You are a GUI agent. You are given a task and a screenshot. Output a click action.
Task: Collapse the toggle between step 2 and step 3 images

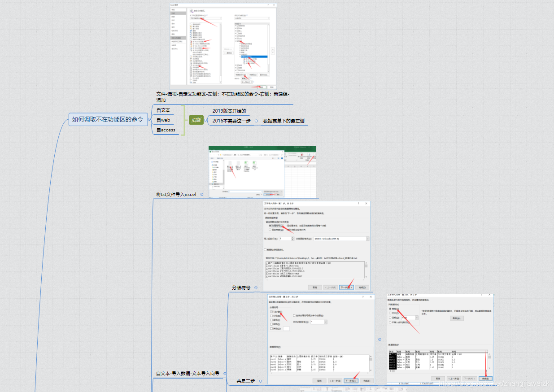[x=380, y=340]
